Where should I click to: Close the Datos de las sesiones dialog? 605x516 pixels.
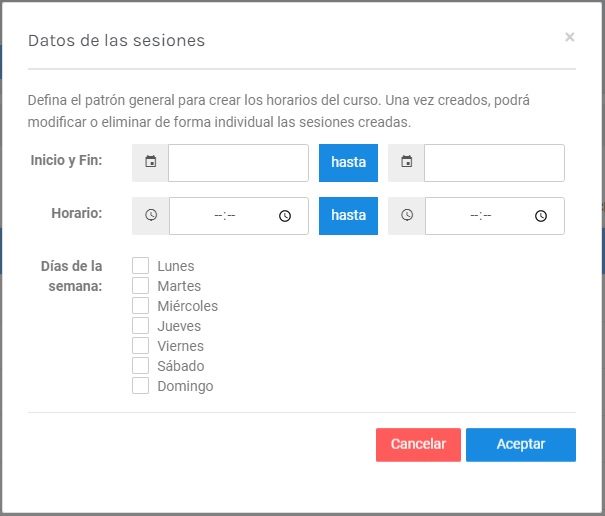coord(570,37)
